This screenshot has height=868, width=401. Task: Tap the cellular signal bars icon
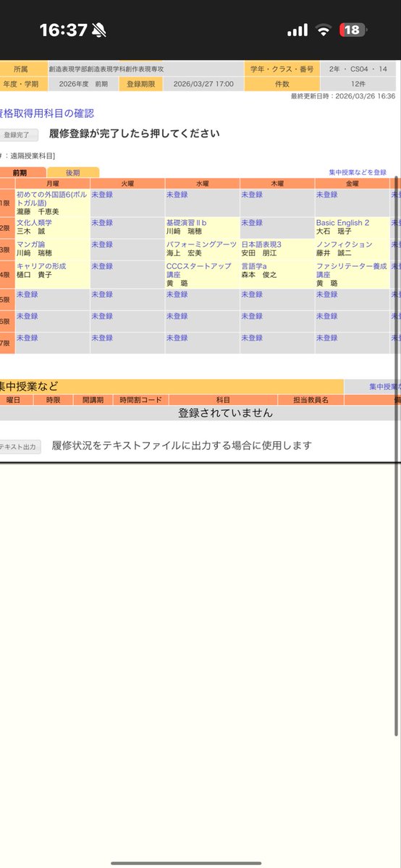pos(297,30)
